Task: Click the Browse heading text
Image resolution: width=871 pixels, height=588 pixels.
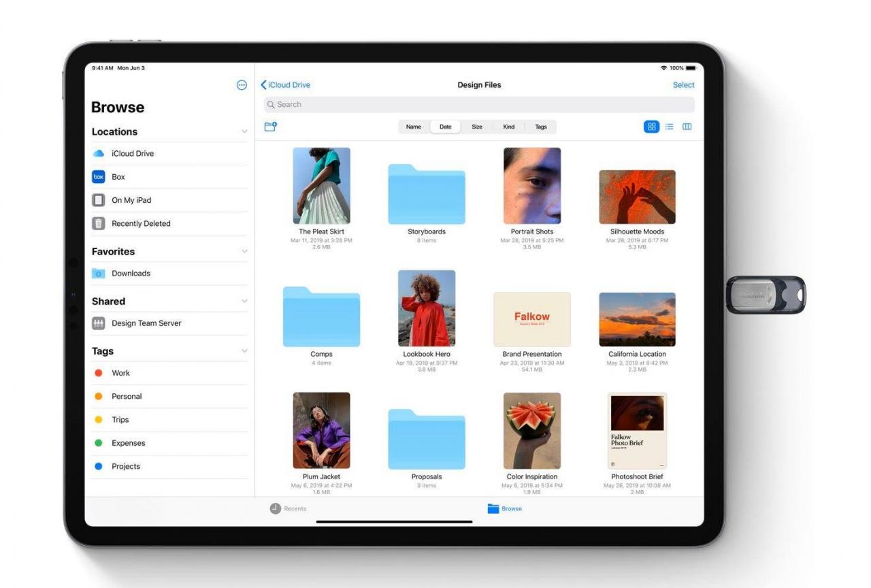Action: (x=118, y=108)
